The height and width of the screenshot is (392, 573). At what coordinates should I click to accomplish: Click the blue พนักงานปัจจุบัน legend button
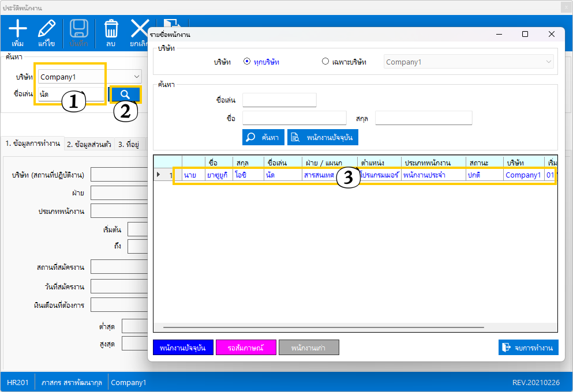coord(183,348)
